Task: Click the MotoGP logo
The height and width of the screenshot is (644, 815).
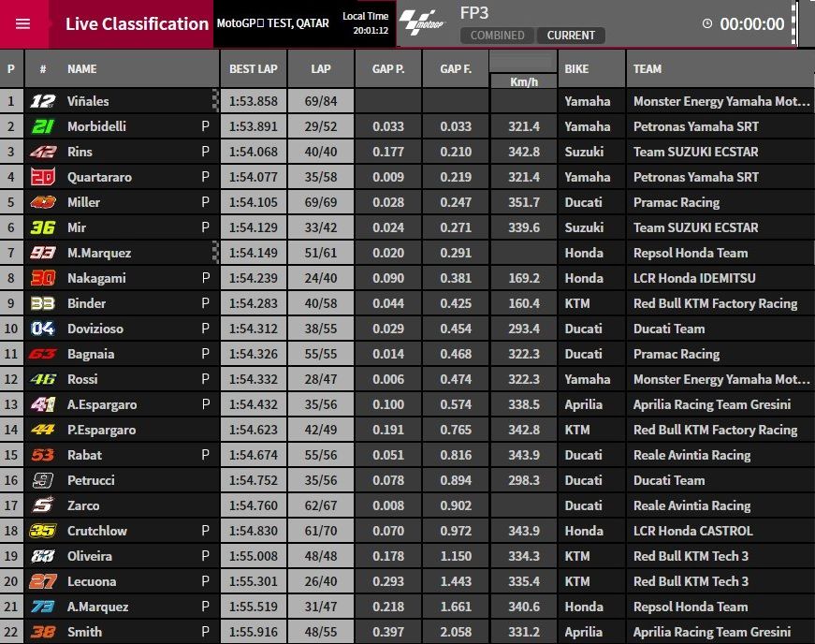Action: [421, 23]
